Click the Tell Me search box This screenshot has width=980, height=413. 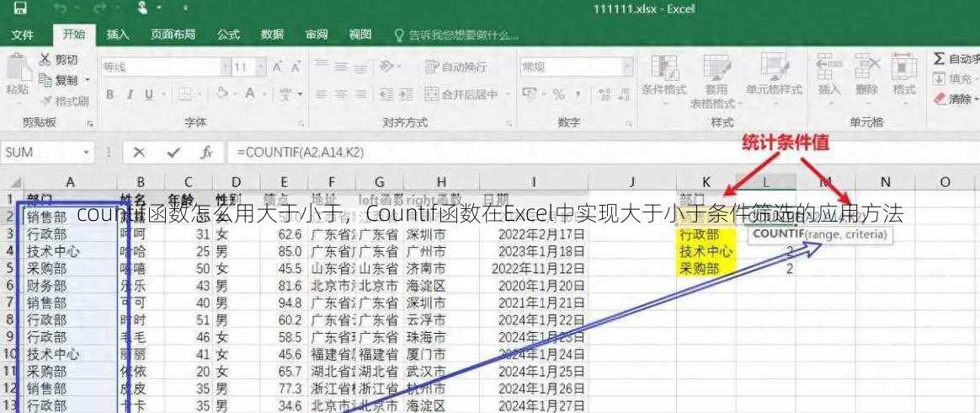(x=457, y=35)
